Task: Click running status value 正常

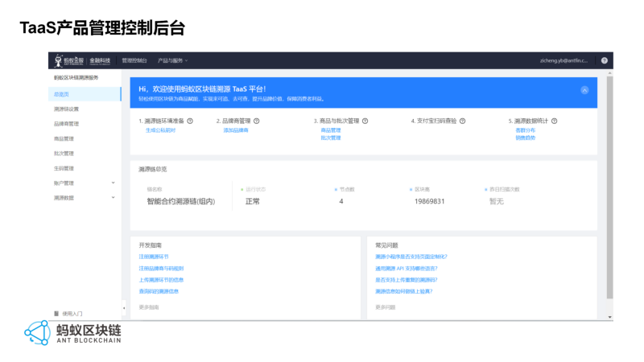Action: click(x=252, y=202)
